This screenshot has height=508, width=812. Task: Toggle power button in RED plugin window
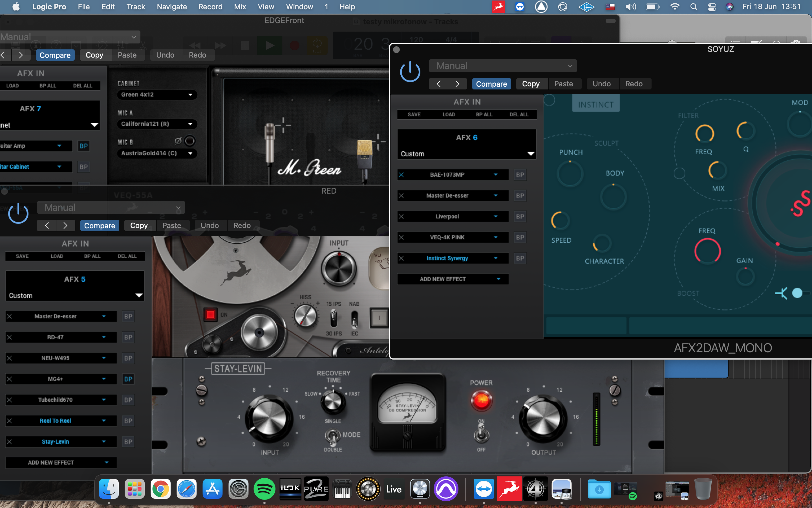[18, 213]
